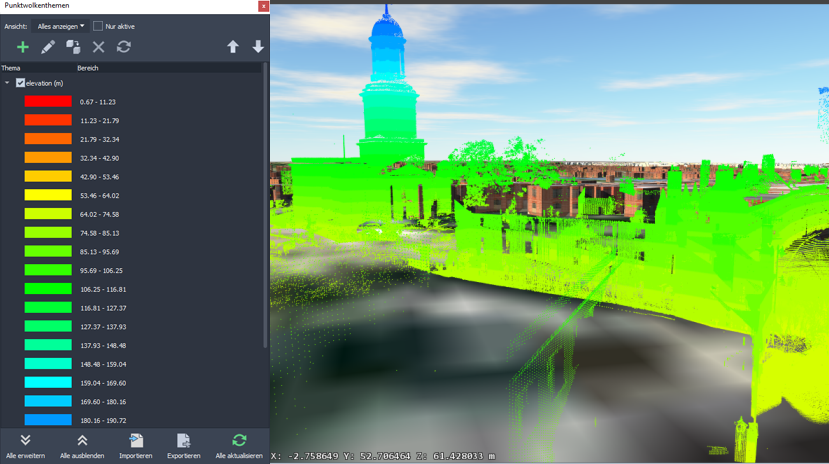Select the swatch for 148.48 - 159.04
This screenshot has width=829, height=464.
click(48, 364)
